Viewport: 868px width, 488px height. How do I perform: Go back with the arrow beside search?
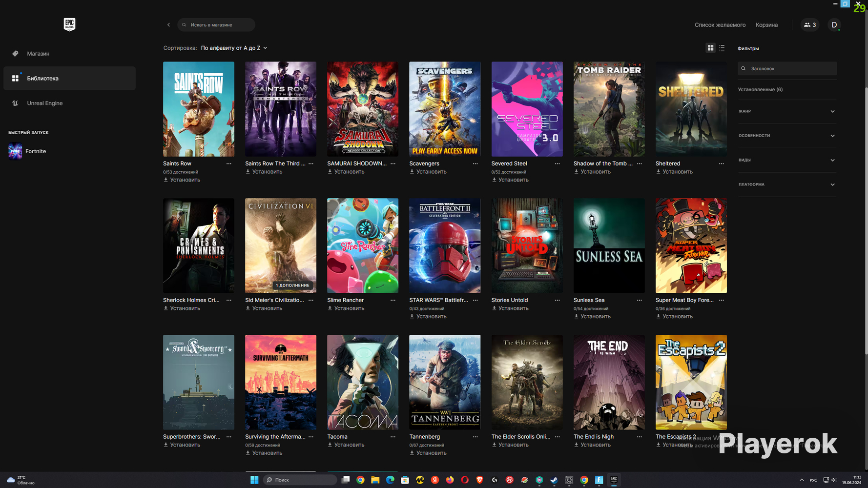coord(169,25)
